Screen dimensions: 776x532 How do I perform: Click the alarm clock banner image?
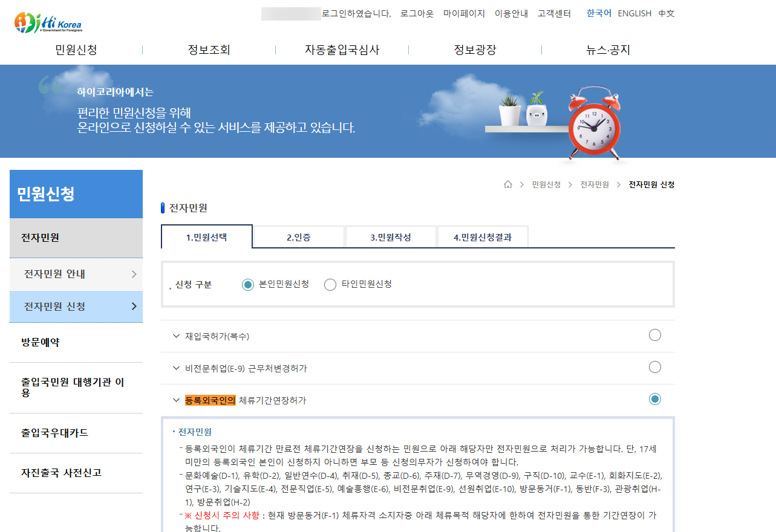[x=595, y=123]
